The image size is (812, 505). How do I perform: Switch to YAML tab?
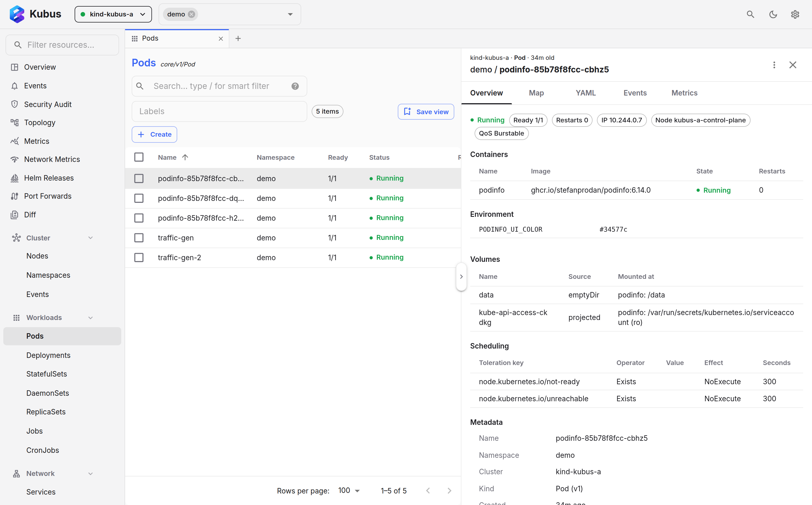pos(585,93)
